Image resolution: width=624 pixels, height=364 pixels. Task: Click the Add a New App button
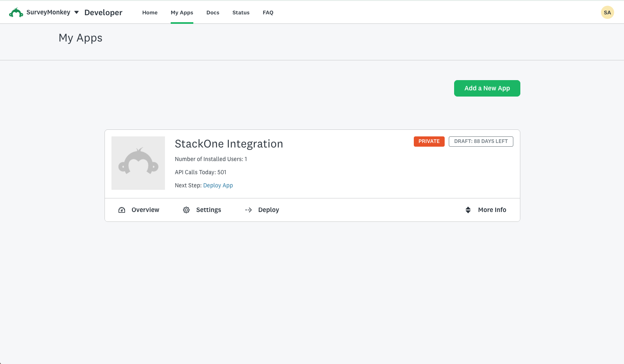coord(487,88)
